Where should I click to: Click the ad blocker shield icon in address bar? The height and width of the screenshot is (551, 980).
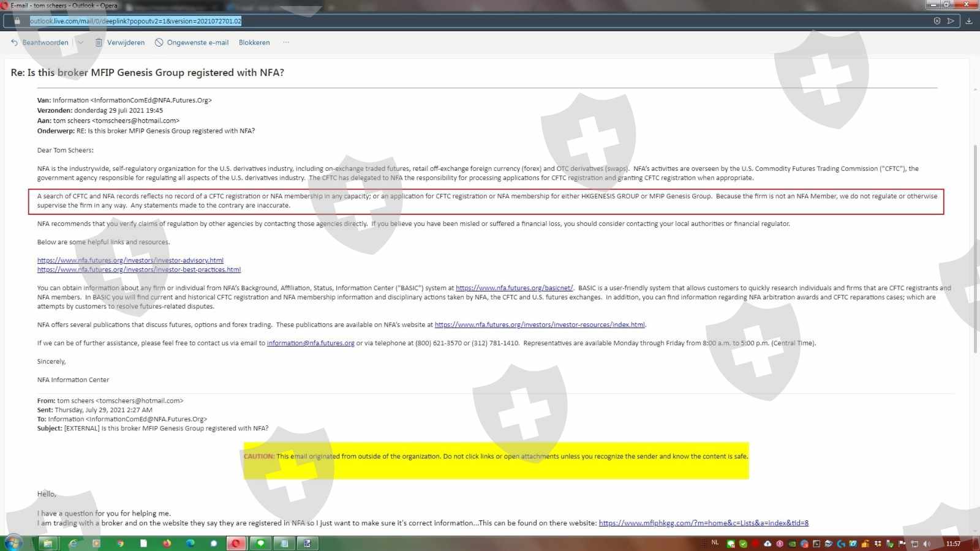[x=937, y=21]
